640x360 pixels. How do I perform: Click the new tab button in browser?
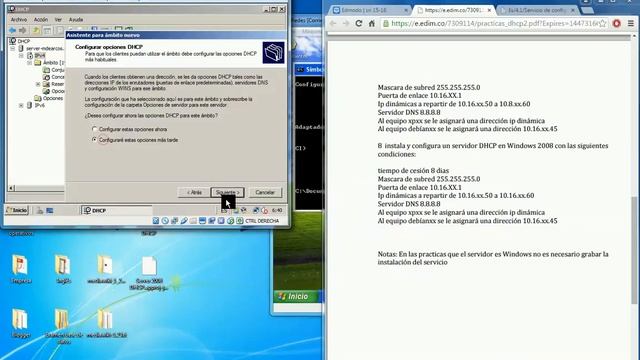click(587, 10)
